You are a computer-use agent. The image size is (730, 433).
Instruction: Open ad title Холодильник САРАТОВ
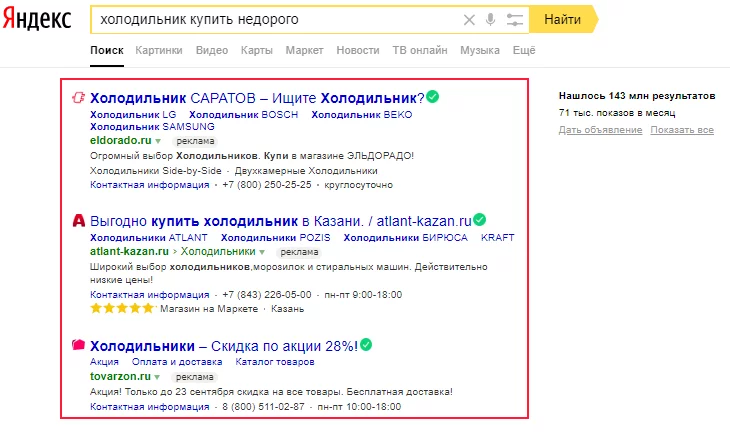coord(257,98)
